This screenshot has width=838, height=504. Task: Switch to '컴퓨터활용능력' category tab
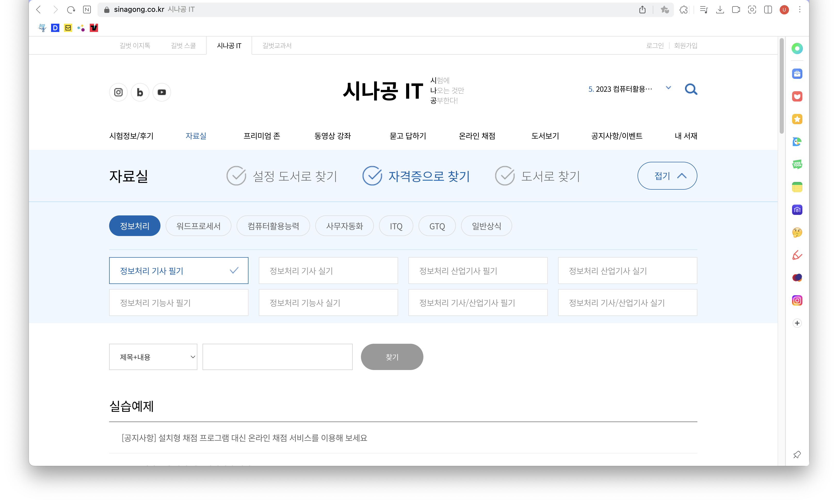(x=273, y=226)
